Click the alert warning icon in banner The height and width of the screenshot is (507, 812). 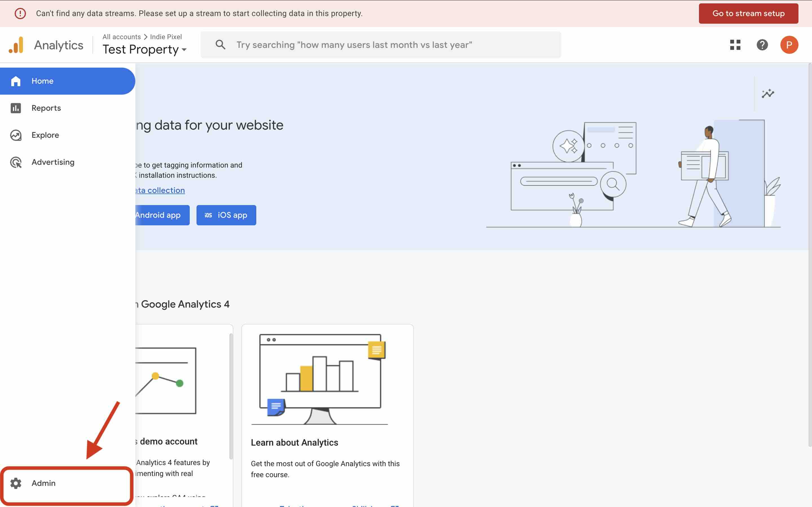click(x=20, y=14)
